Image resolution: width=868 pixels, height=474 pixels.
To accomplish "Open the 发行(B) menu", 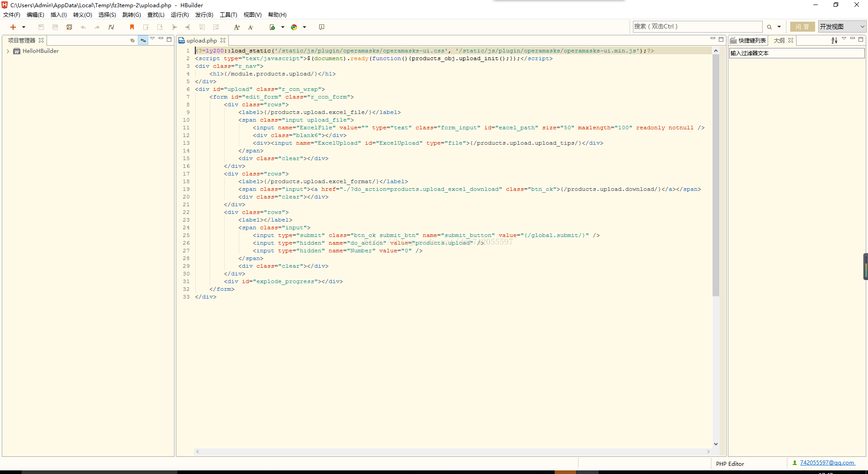I will click(204, 15).
